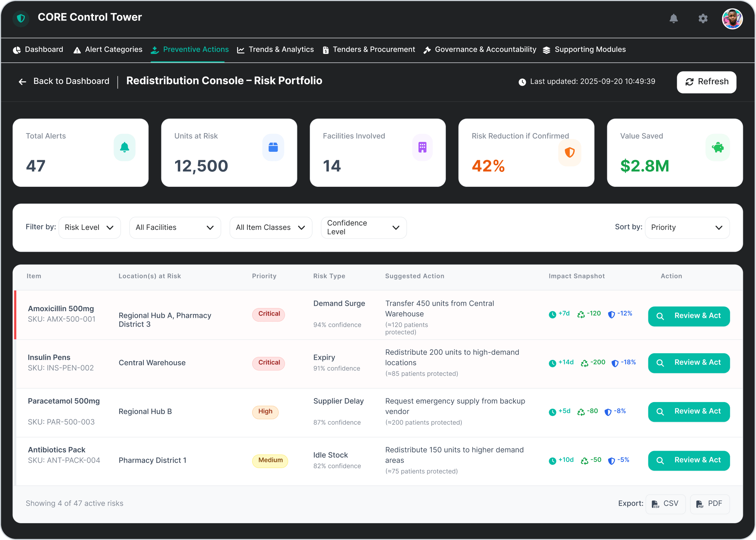Expand the All Facilities dropdown
This screenshot has height=540, width=756.
pos(175,227)
